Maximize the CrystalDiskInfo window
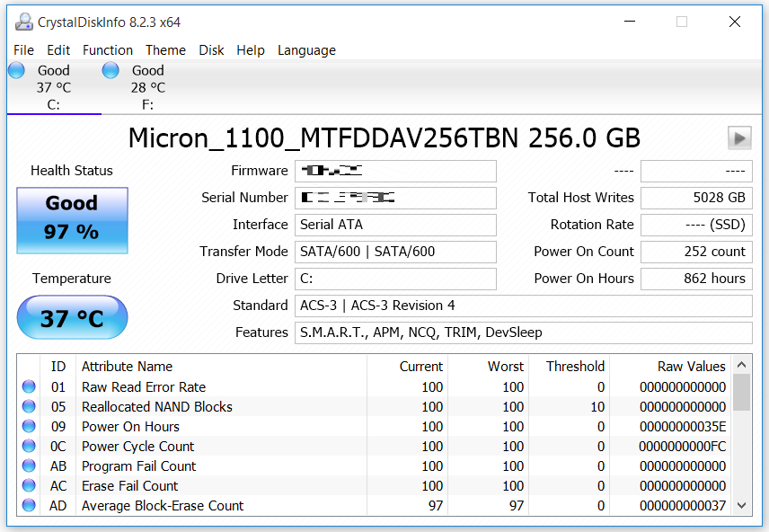Screen dimensions: 769x532 point(682,22)
